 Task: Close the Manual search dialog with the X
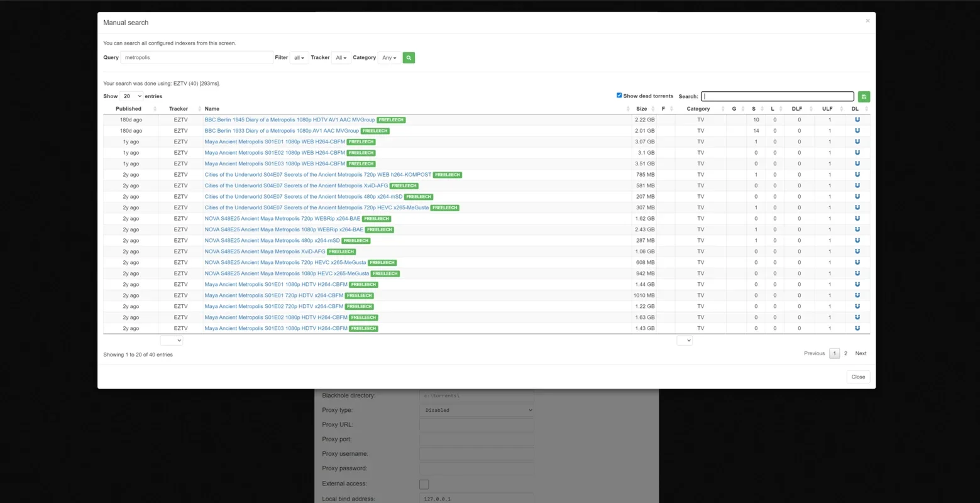click(x=867, y=21)
